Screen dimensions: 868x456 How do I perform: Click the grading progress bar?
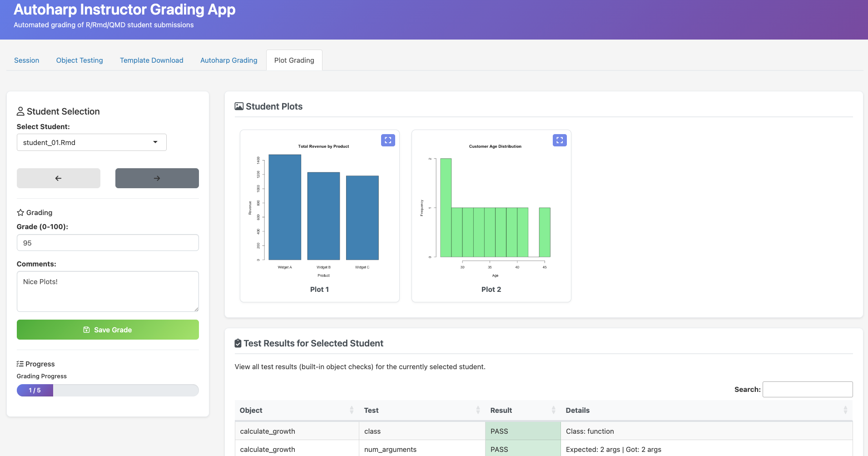tap(108, 390)
